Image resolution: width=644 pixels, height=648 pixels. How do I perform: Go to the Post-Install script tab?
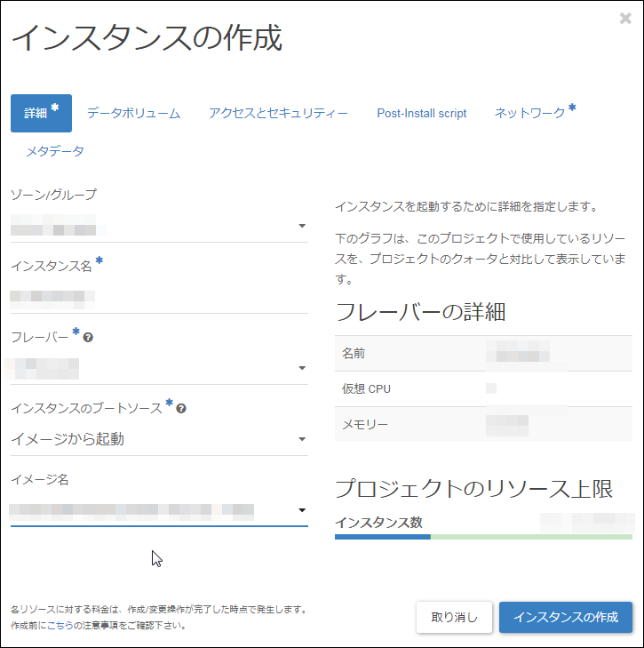coord(421,113)
